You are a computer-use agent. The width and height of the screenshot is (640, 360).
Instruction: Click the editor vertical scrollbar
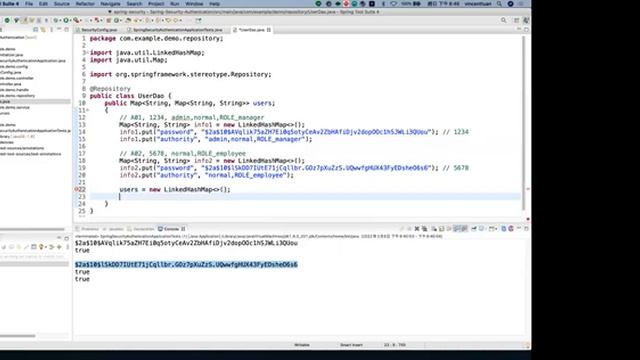tap(523, 122)
